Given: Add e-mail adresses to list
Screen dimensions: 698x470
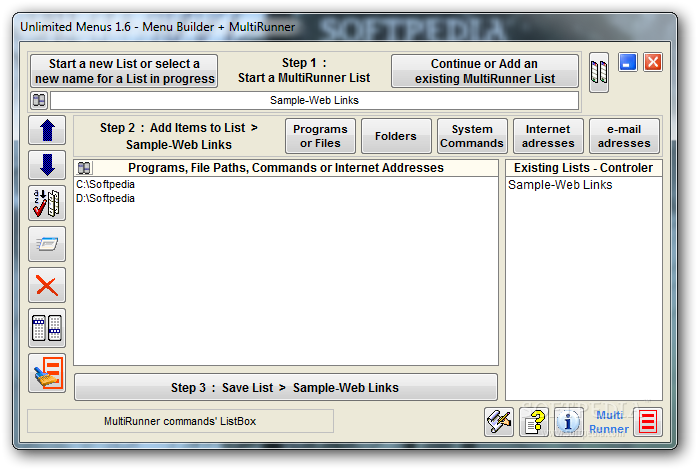Looking at the screenshot, I should (624, 136).
